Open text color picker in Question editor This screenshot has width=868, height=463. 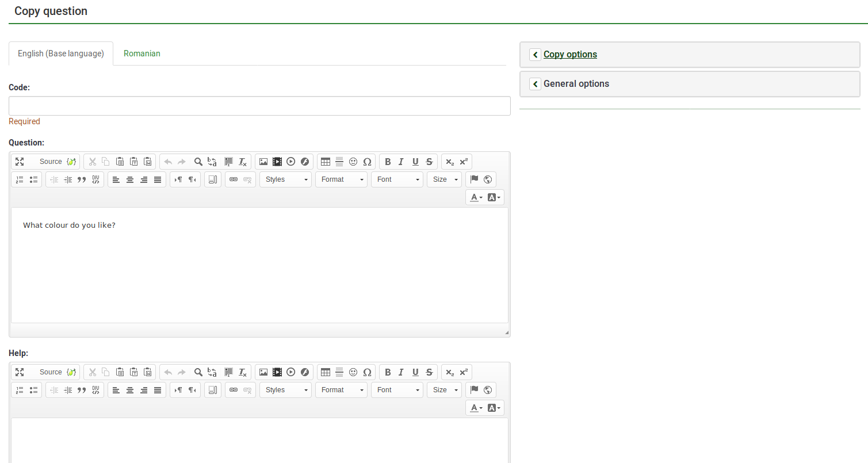click(476, 197)
